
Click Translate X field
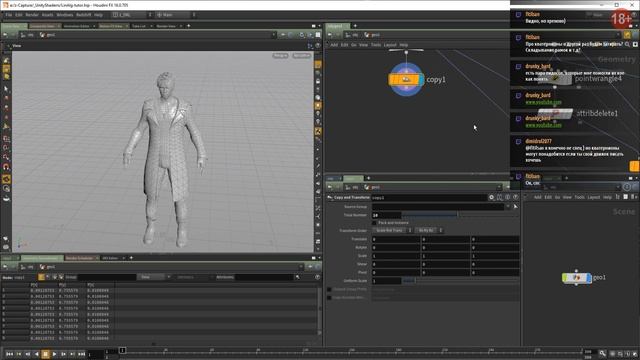pos(396,239)
